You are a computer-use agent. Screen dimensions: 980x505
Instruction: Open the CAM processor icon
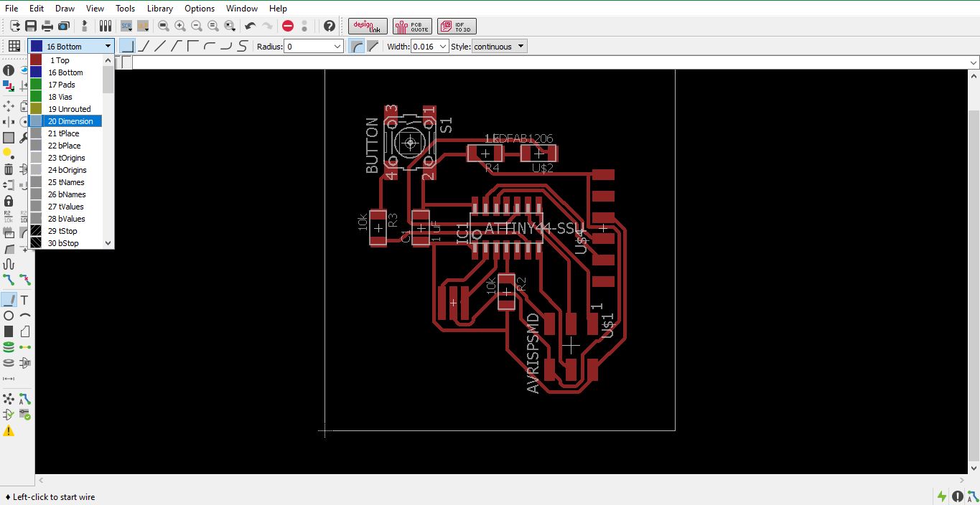(64, 26)
